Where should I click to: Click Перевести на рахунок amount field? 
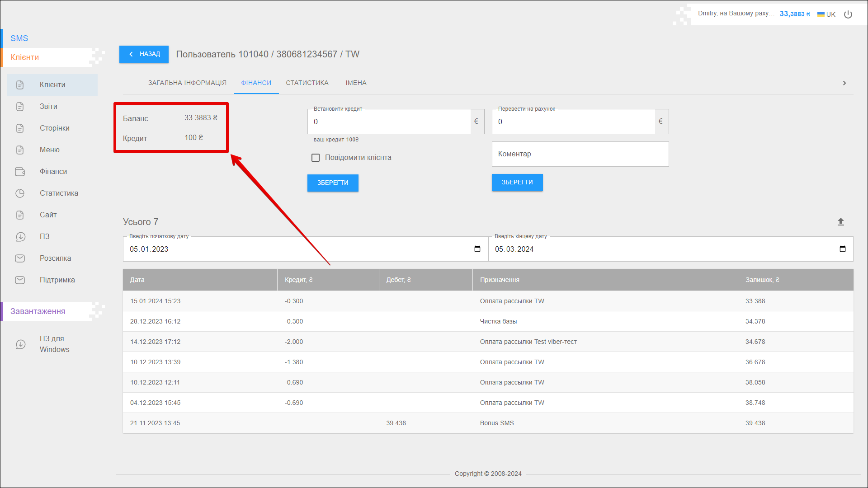coord(573,122)
